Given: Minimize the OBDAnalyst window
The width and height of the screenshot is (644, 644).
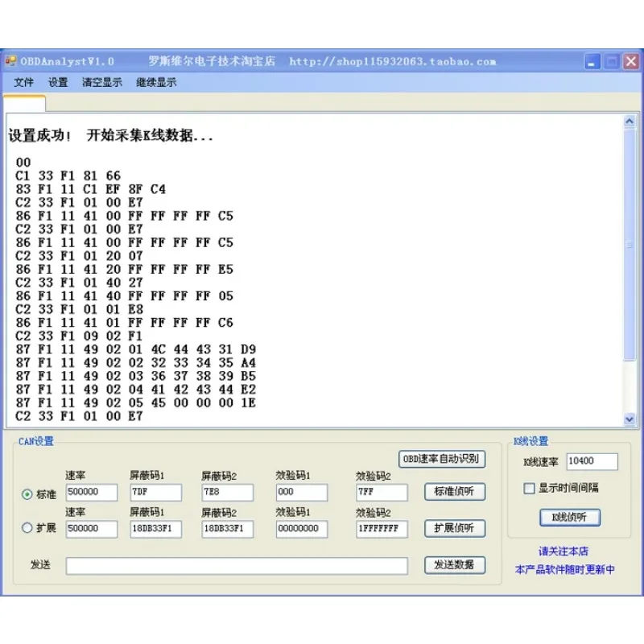Looking at the screenshot, I should 592,62.
